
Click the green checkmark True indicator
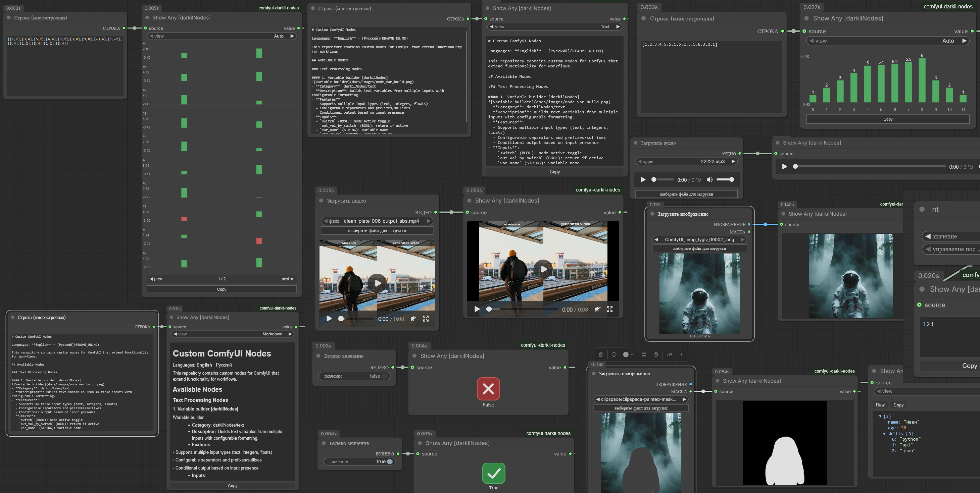coord(494,473)
